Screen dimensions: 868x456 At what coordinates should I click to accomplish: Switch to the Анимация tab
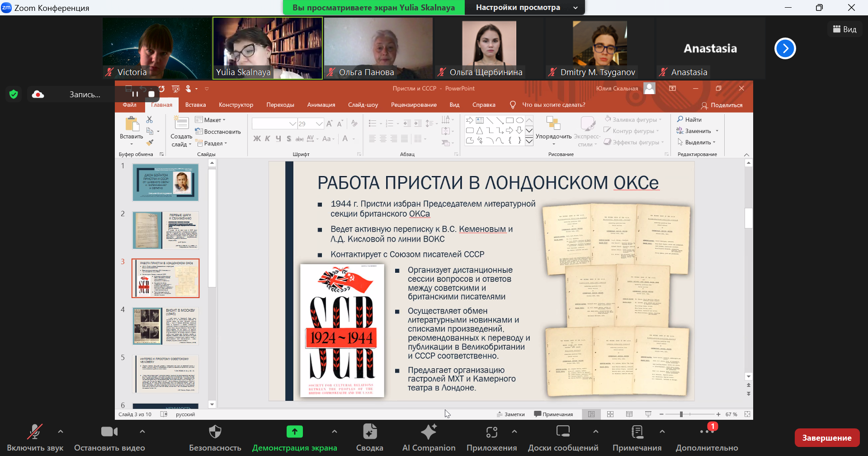[321, 105]
